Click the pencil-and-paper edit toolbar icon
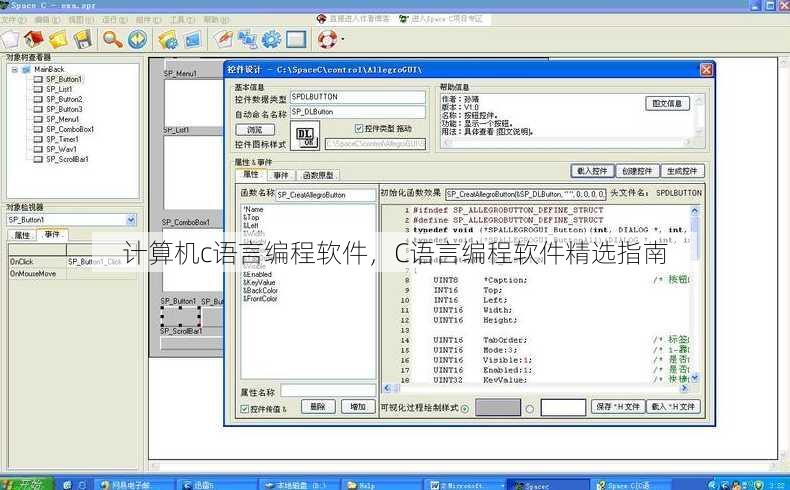Image resolution: width=790 pixels, height=490 pixels. coord(223,39)
